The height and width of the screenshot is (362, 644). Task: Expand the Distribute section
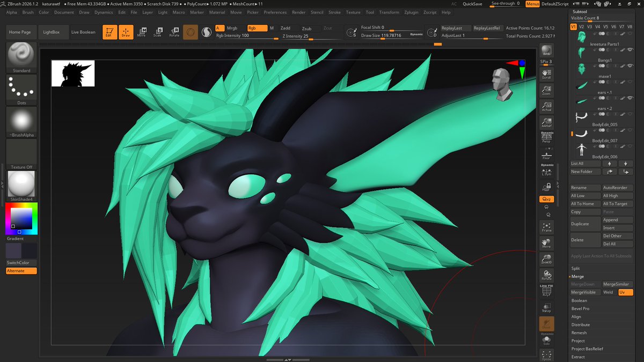tap(581, 324)
